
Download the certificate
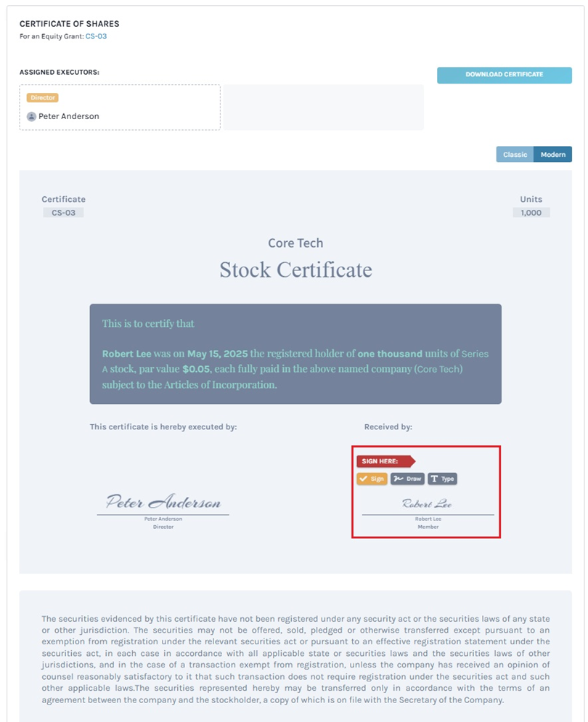[x=504, y=75]
